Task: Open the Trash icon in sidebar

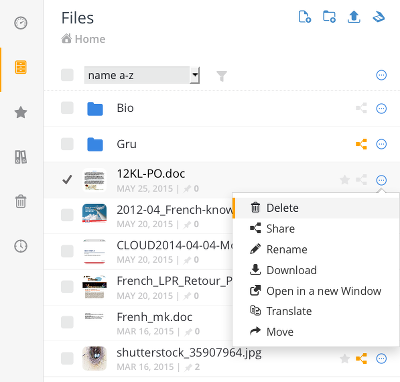Action: tap(21, 201)
